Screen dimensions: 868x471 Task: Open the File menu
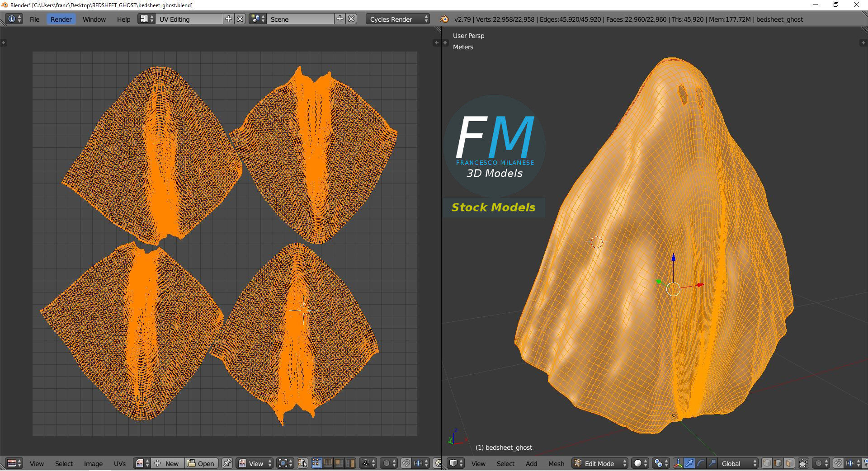[34, 19]
